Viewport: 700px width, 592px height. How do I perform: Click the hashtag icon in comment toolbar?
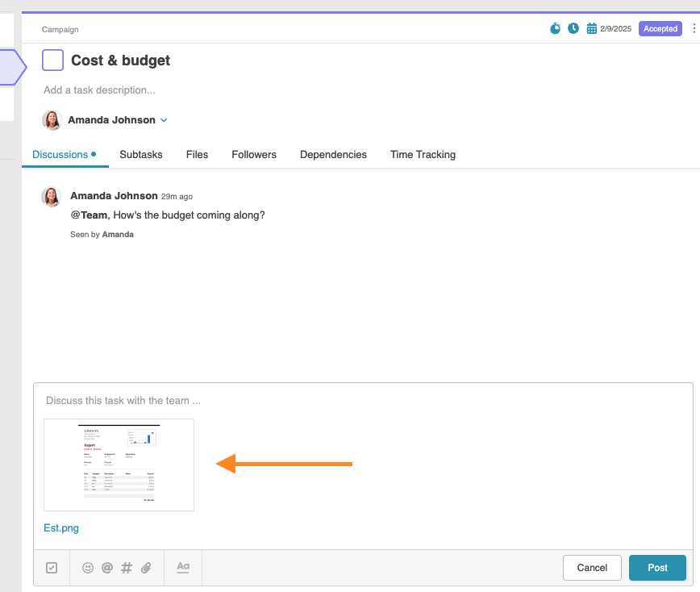pos(127,568)
